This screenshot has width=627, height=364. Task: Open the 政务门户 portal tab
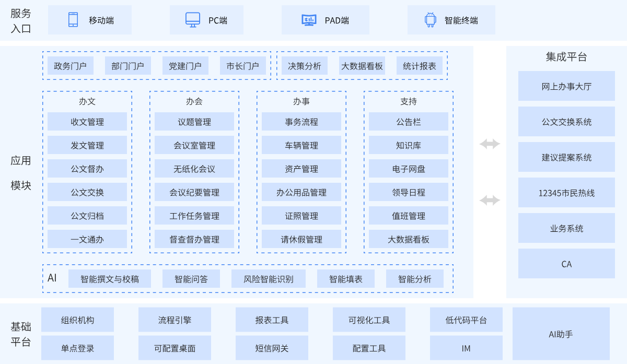point(71,66)
